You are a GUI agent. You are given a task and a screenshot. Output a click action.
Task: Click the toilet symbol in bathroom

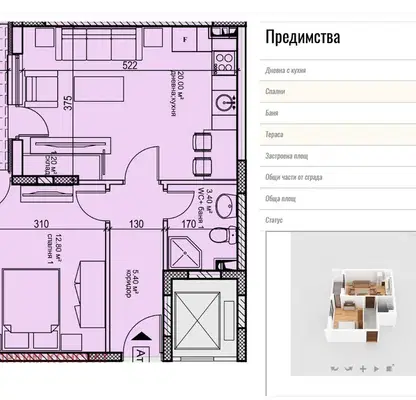pyautogui.click(x=223, y=234)
